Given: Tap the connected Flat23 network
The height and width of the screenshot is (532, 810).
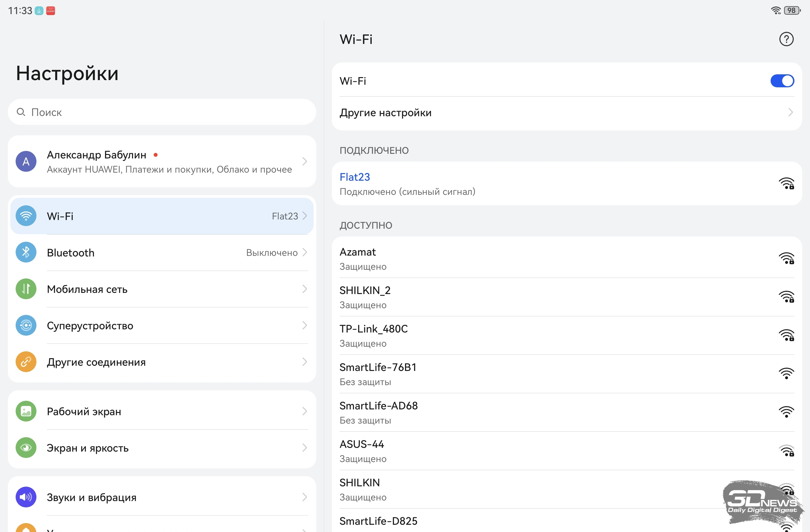Looking at the screenshot, I should (544, 184).
